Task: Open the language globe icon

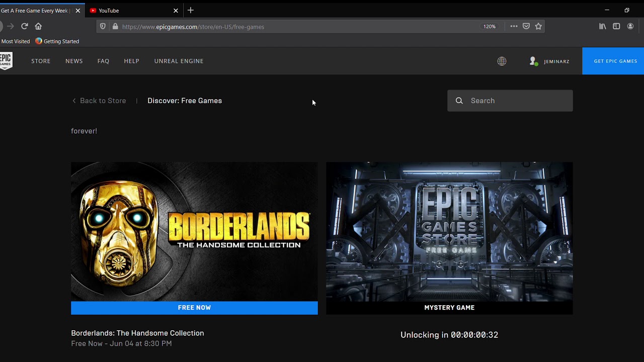Action: 502,61
